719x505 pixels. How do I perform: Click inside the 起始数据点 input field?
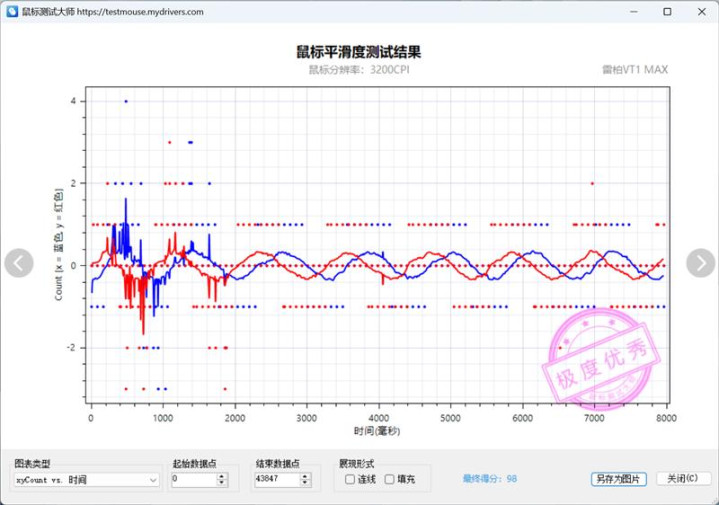click(192, 480)
